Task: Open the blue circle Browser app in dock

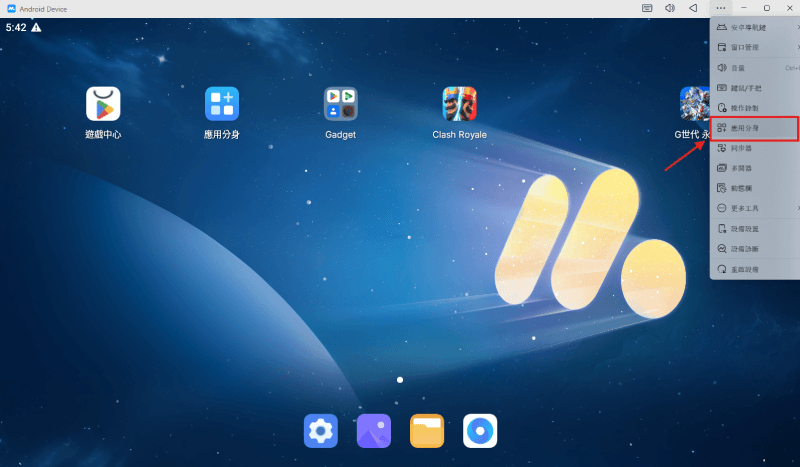Action: 480,431
